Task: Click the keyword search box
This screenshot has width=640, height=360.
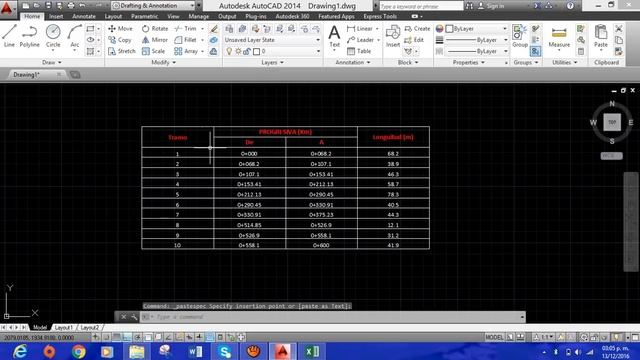Action: pos(421,6)
